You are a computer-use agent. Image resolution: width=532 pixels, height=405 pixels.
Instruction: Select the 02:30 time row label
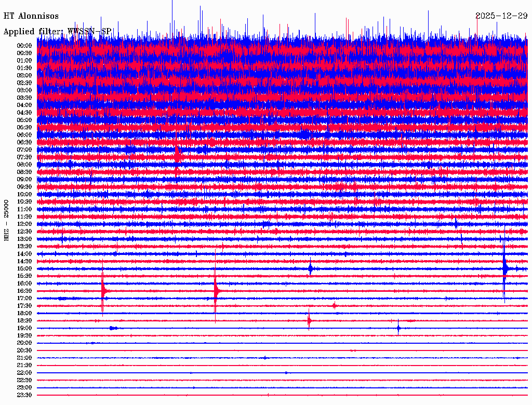(24, 83)
